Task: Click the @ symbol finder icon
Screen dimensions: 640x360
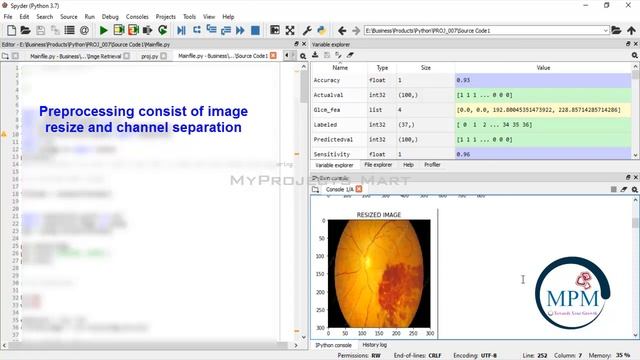Action: (x=84, y=30)
